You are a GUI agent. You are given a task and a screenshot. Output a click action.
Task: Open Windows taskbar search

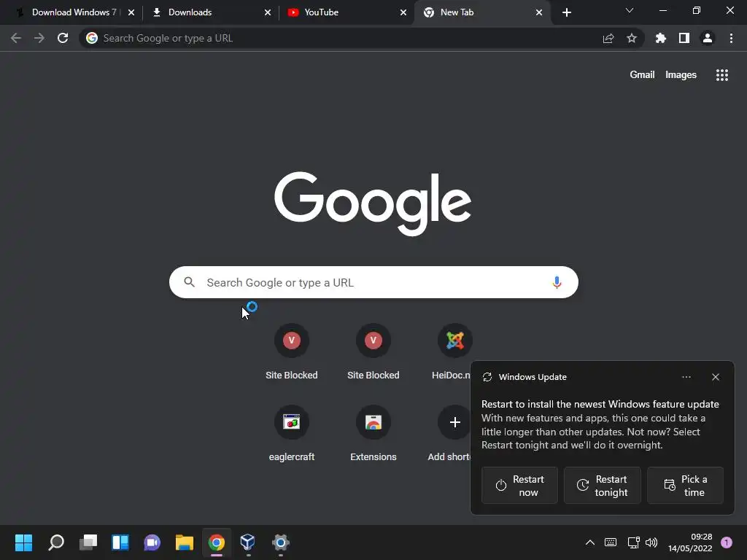tap(56, 542)
